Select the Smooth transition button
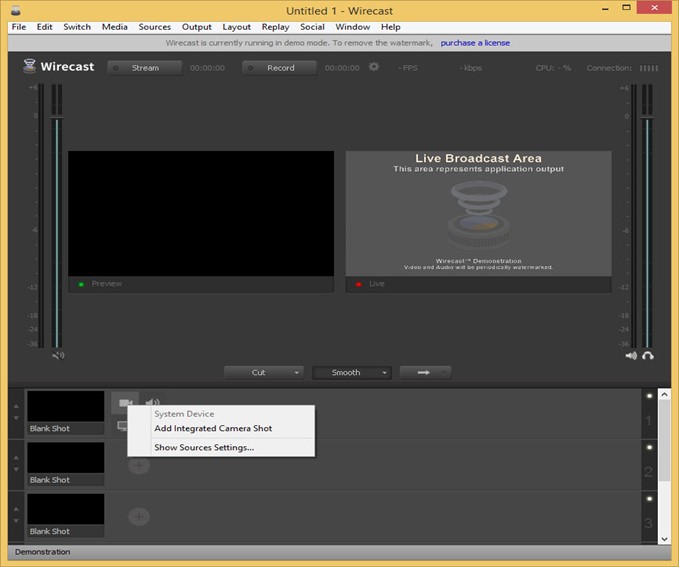 (x=346, y=373)
